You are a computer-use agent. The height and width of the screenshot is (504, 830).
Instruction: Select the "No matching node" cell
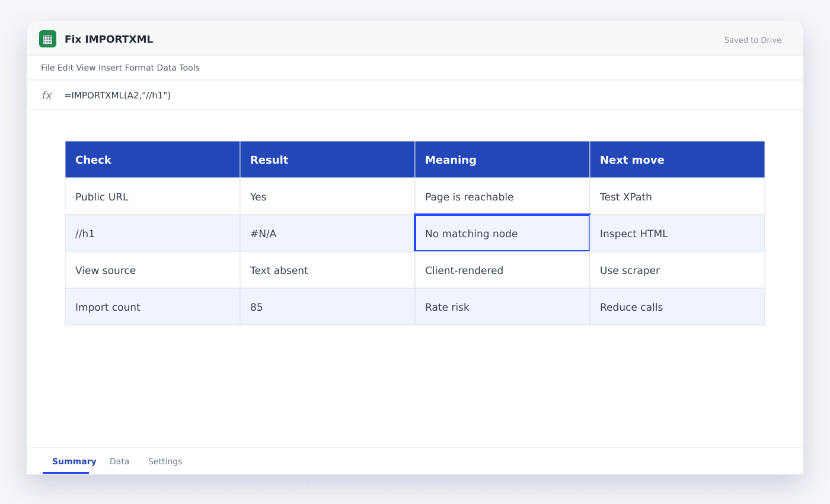tap(502, 233)
